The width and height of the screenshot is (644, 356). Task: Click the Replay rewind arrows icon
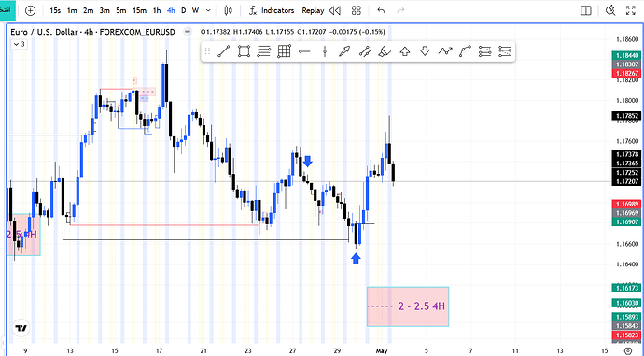(335, 10)
